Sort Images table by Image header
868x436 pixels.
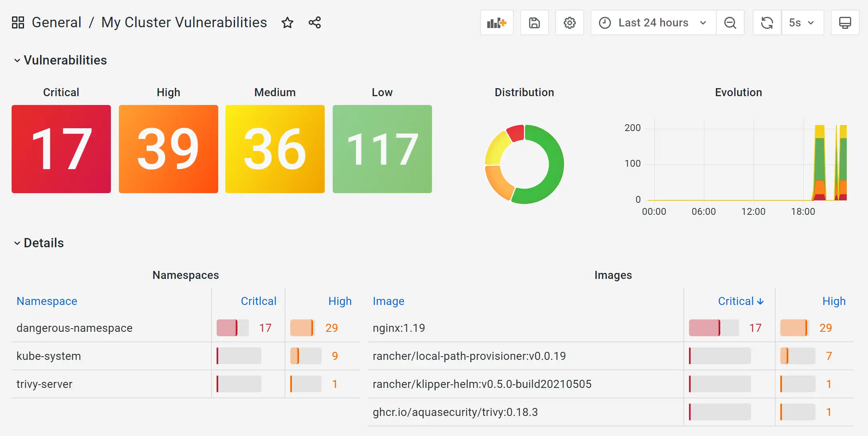point(388,301)
